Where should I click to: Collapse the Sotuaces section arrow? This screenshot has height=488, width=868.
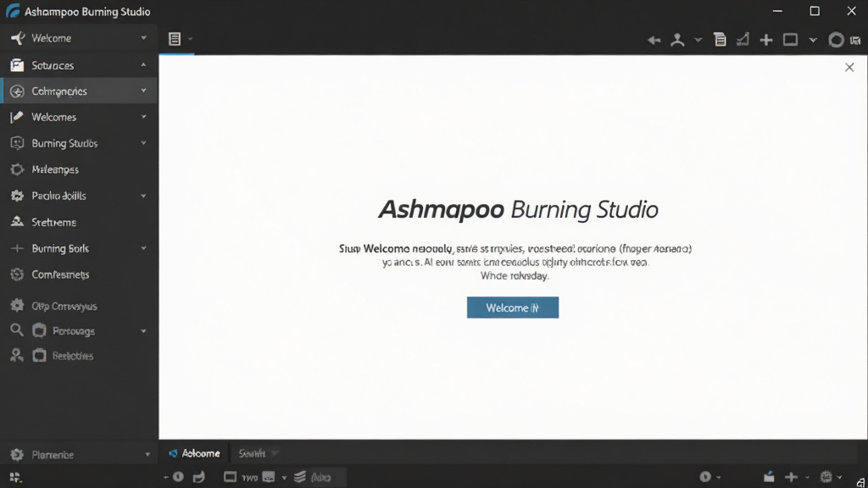pos(143,65)
